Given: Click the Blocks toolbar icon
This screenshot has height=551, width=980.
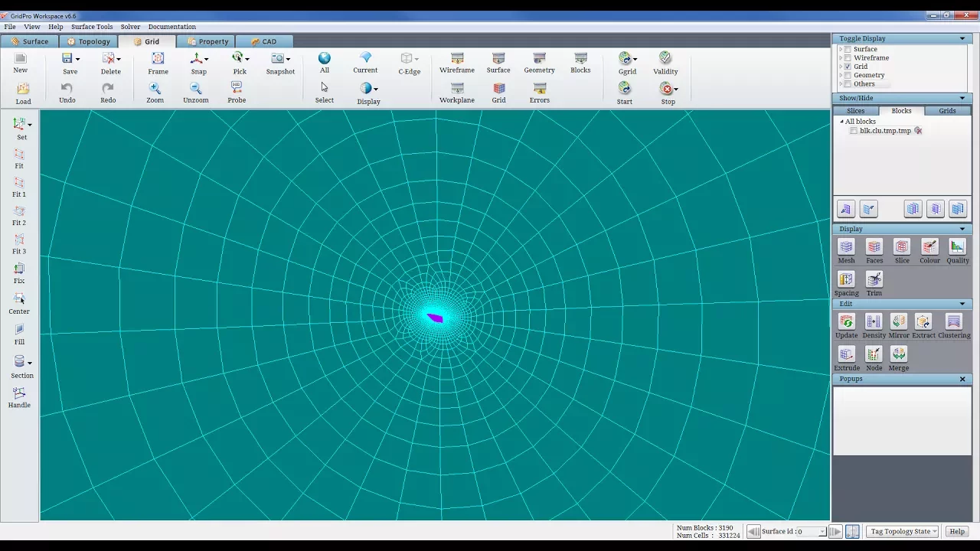Looking at the screenshot, I should click(580, 58).
